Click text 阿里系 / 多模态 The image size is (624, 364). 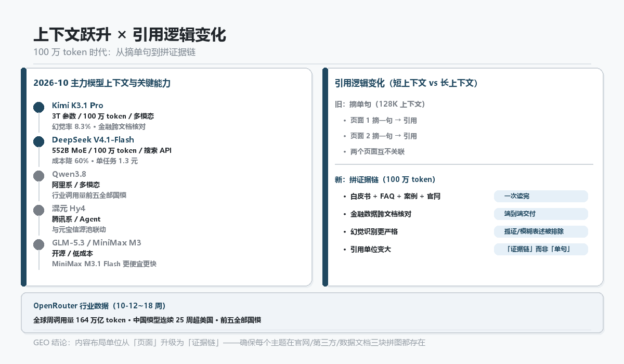pos(76,185)
